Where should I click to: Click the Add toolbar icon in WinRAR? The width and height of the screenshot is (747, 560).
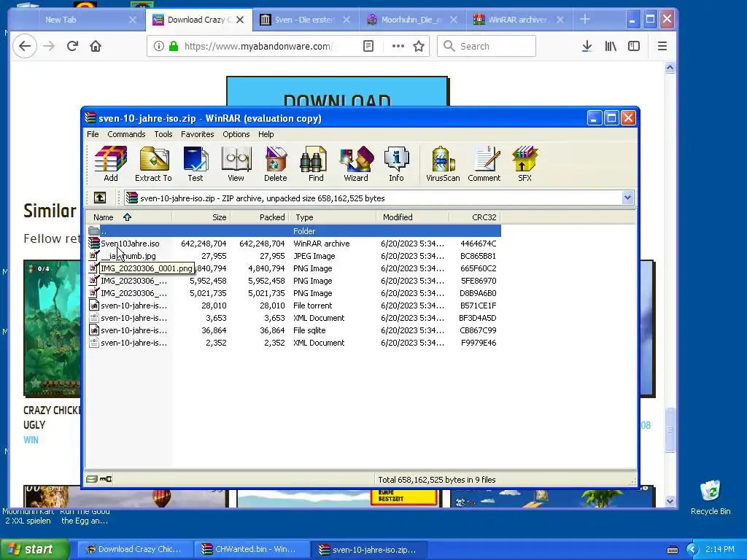[111, 164]
